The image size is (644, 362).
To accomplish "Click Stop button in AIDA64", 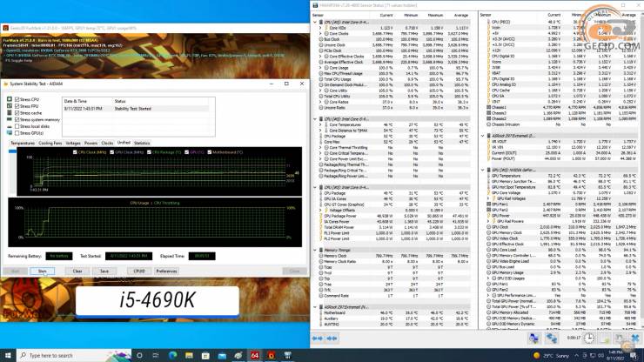I will (42, 271).
